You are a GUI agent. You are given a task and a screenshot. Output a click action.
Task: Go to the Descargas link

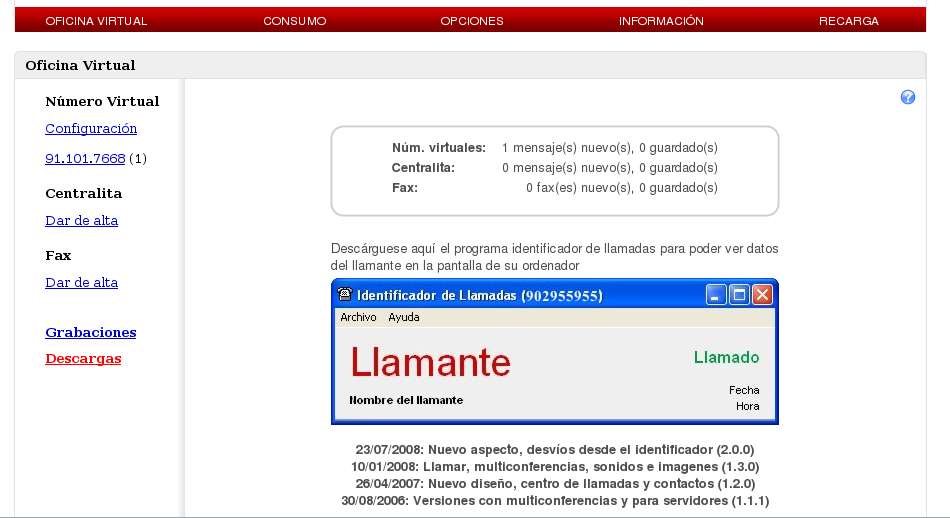click(83, 359)
